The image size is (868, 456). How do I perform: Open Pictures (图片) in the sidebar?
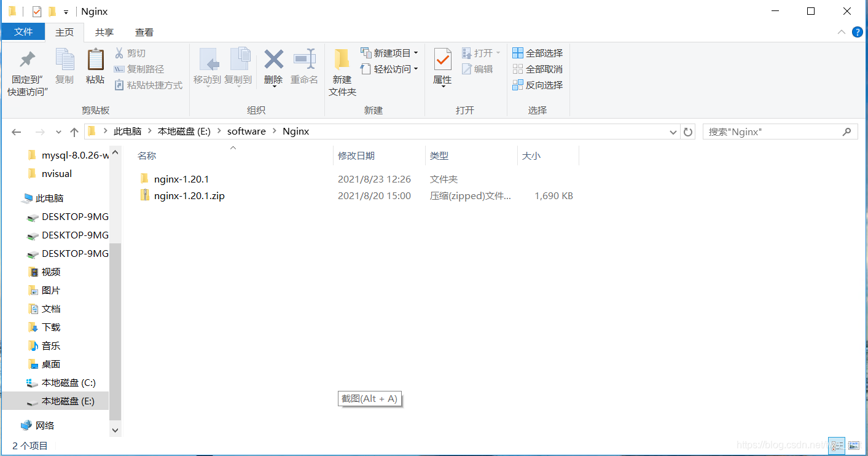(x=45, y=291)
